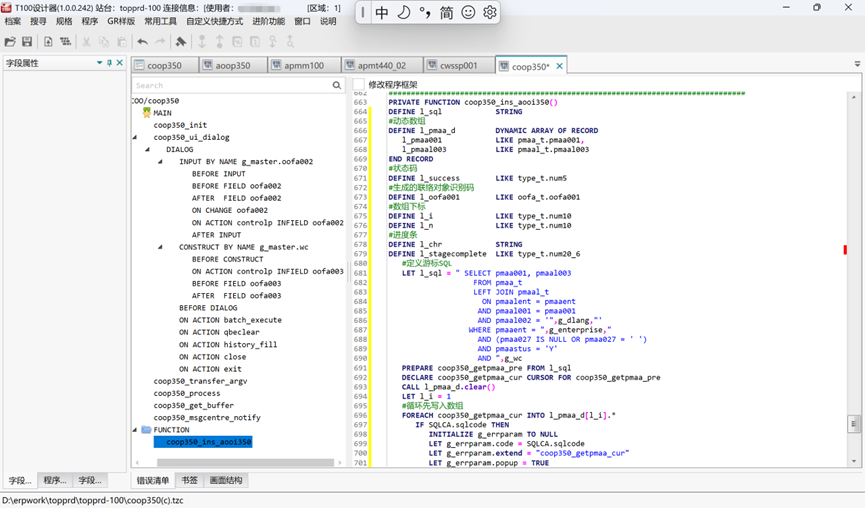This screenshot has height=508, width=865.
Task: Click the page icon after the arrows
Action: click(x=237, y=42)
